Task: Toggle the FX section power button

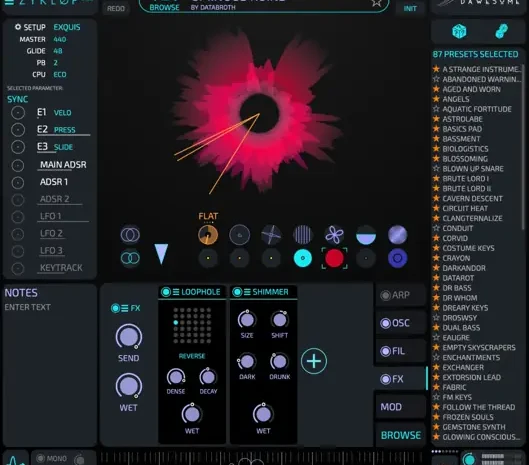Action: point(115,308)
